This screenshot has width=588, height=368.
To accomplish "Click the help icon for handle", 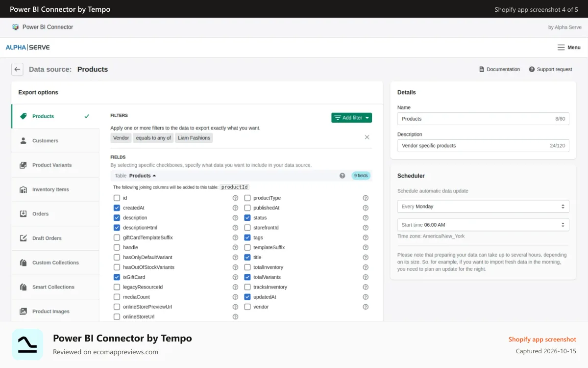I will [x=235, y=247].
